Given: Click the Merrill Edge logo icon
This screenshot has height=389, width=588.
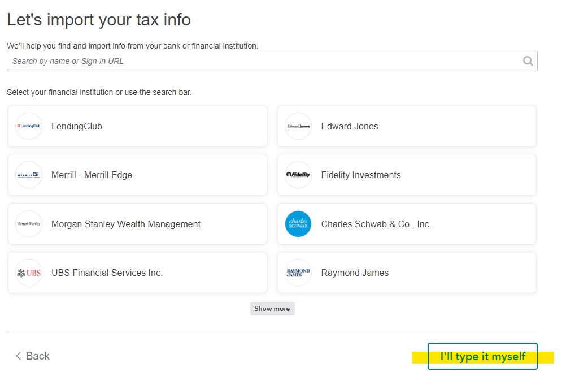Looking at the screenshot, I should coord(29,175).
